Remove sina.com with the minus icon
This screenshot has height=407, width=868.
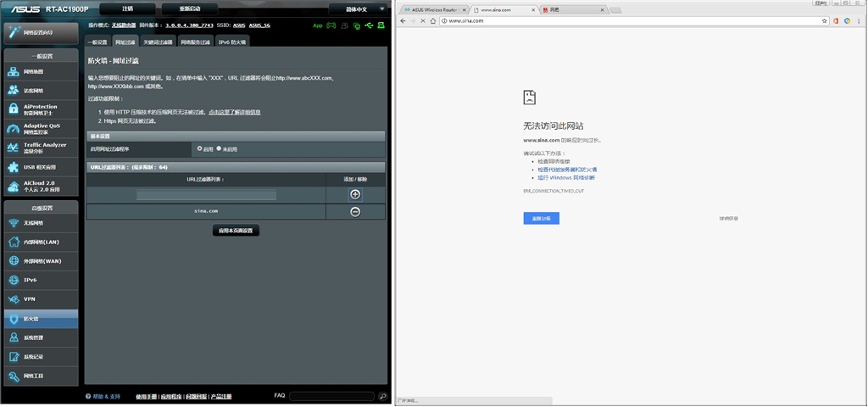355,211
